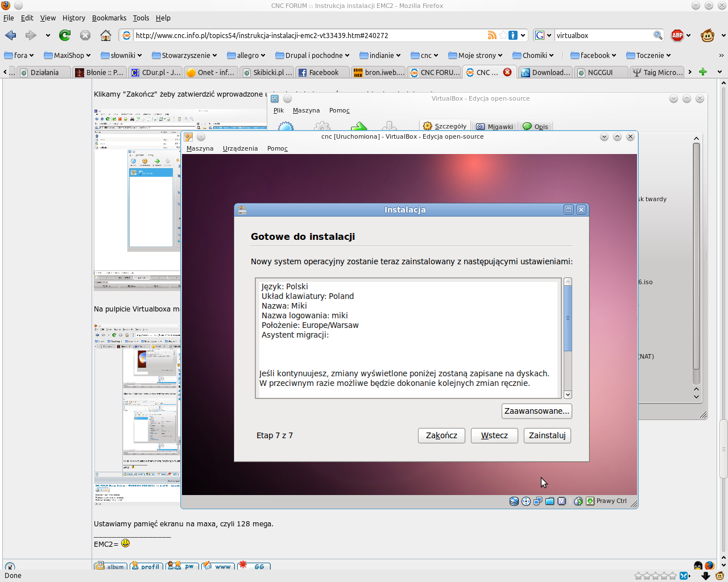Viewport: 728px width, 582px height.
Task: Go back with the Firefox back arrow
Action: tap(11, 35)
